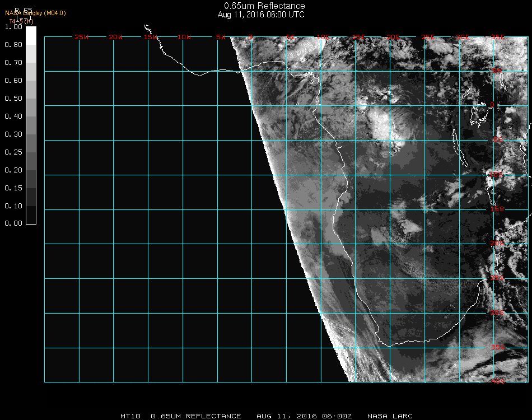Click the 'MT10' text in the footer
532x420 pixels.
(x=130, y=416)
